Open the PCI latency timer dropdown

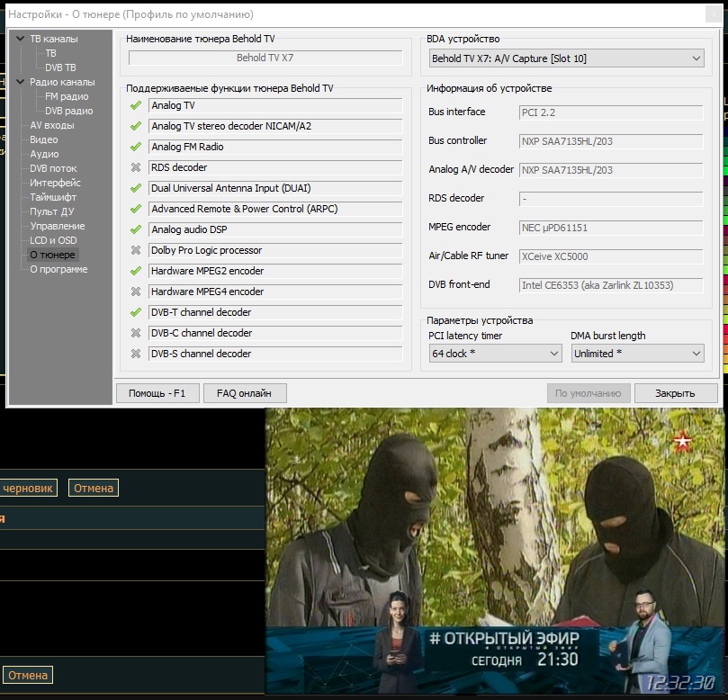(x=495, y=354)
